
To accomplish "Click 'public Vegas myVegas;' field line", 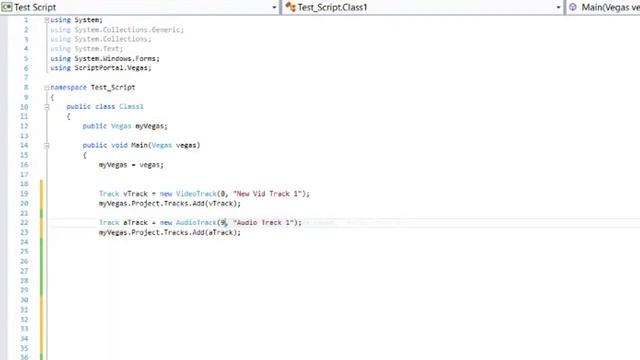I will pyautogui.click(x=125, y=126).
